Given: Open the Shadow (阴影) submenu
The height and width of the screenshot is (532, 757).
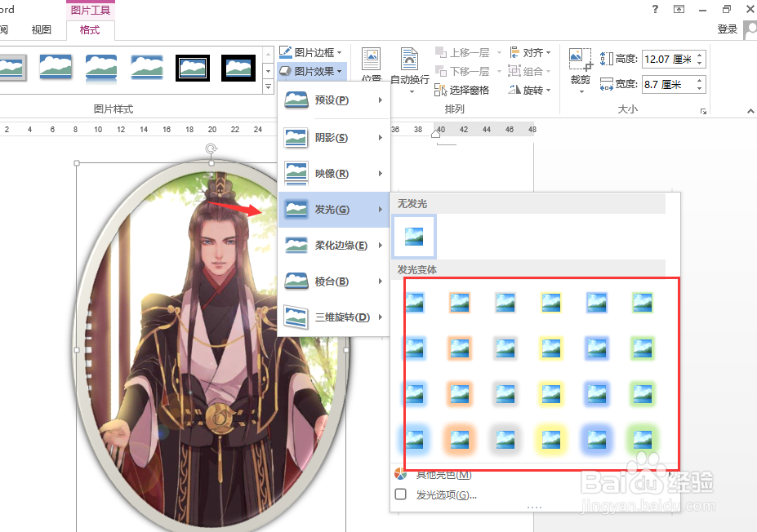Looking at the screenshot, I should tap(334, 137).
